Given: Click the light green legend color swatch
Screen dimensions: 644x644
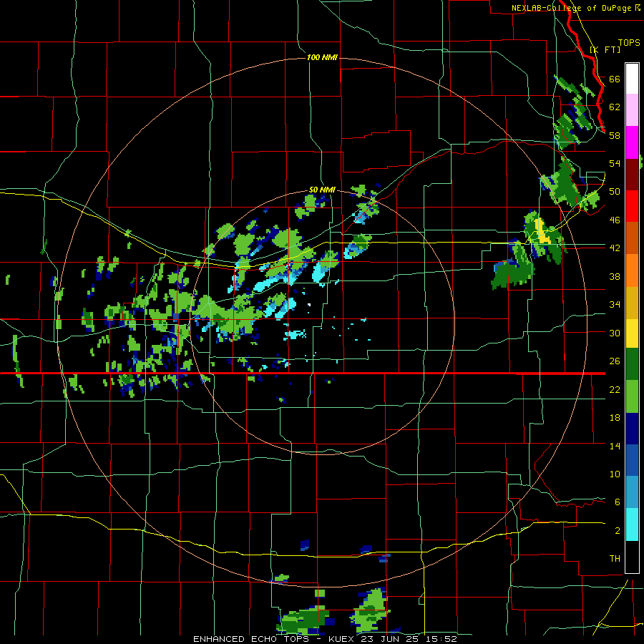Looking at the screenshot, I should pyautogui.click(x=632, y=396).
